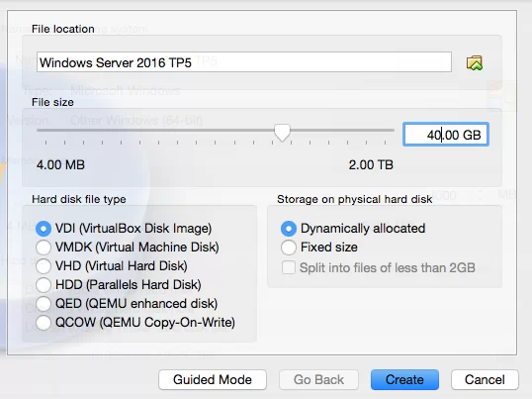This screenshot has width=532, height=399.
Task: Click the Go Back button
Action: point(318,379)
